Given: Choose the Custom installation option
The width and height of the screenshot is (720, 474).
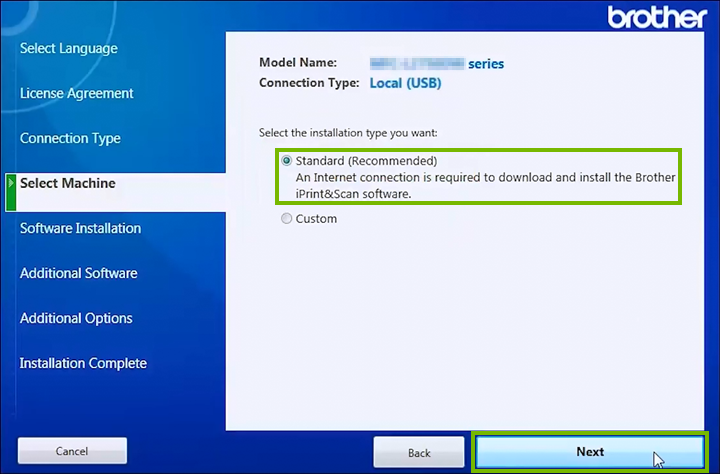Looking at the screenshot, I should point(287,219).
